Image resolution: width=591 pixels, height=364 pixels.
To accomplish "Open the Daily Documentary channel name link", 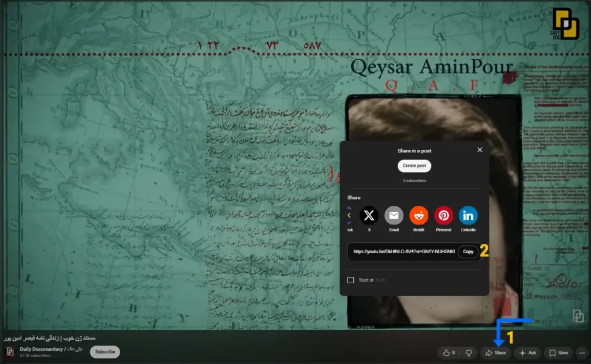I will (x=51, y=350).
